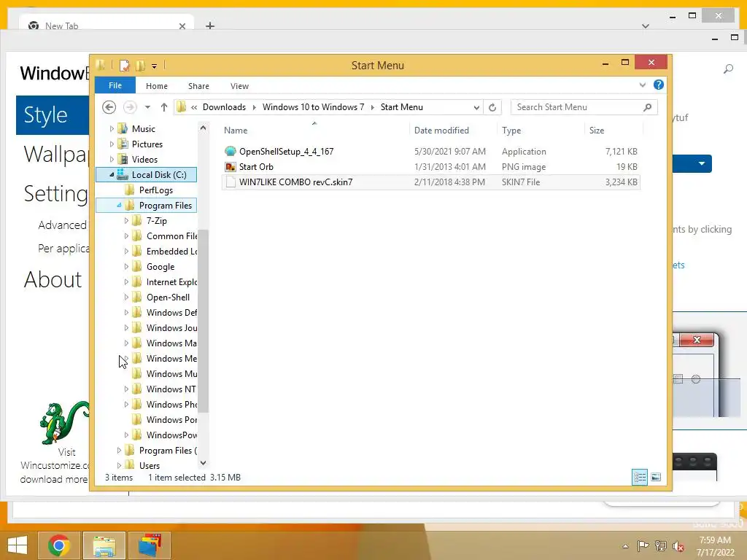The height and width of the screenshot is (560, 747).
Task: Expand the Music folder in tree
Action: point(112,128)
